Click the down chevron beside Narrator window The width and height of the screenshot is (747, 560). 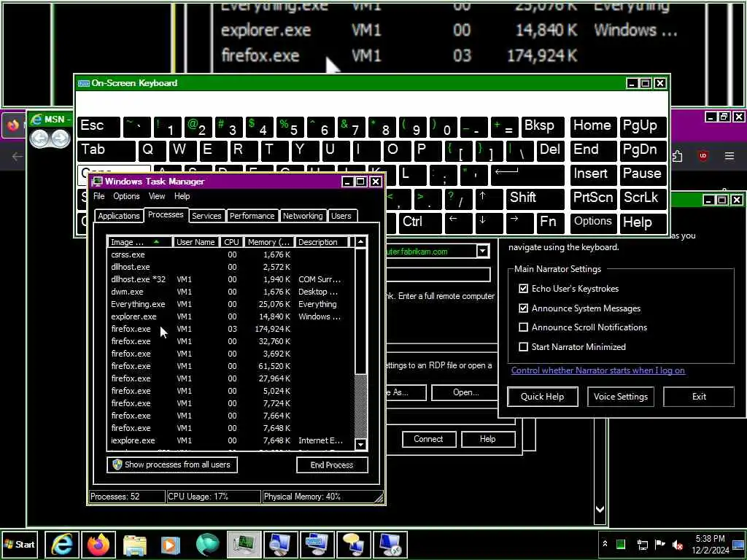click(x=600, y=509)
